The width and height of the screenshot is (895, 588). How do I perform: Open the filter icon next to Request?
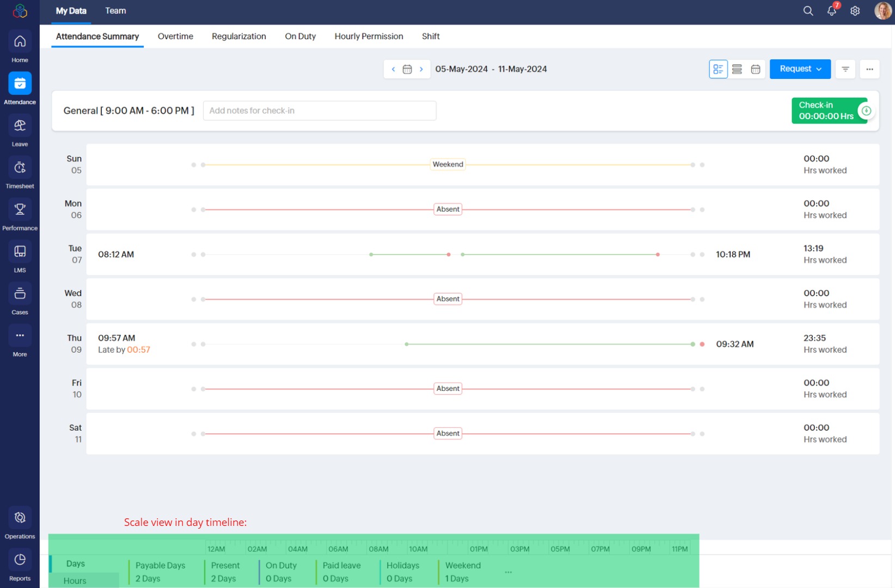pos(845,69)
